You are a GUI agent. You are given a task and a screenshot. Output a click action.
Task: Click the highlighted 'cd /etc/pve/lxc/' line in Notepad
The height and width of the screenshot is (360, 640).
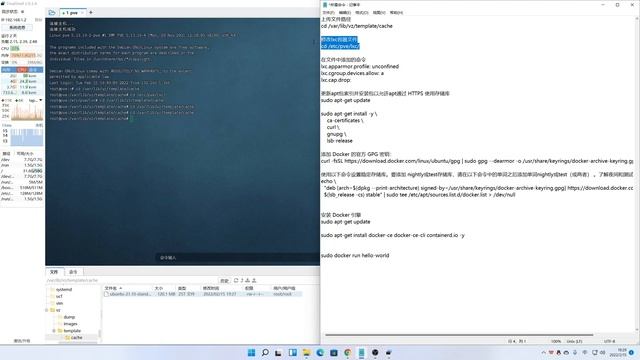(x=340, y=46)
